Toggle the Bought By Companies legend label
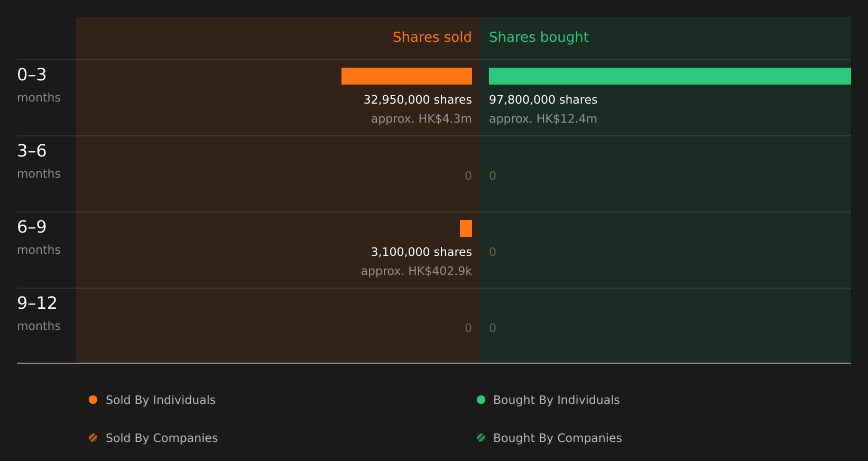This screenshot has height=461, width=868. pos(557,438)
